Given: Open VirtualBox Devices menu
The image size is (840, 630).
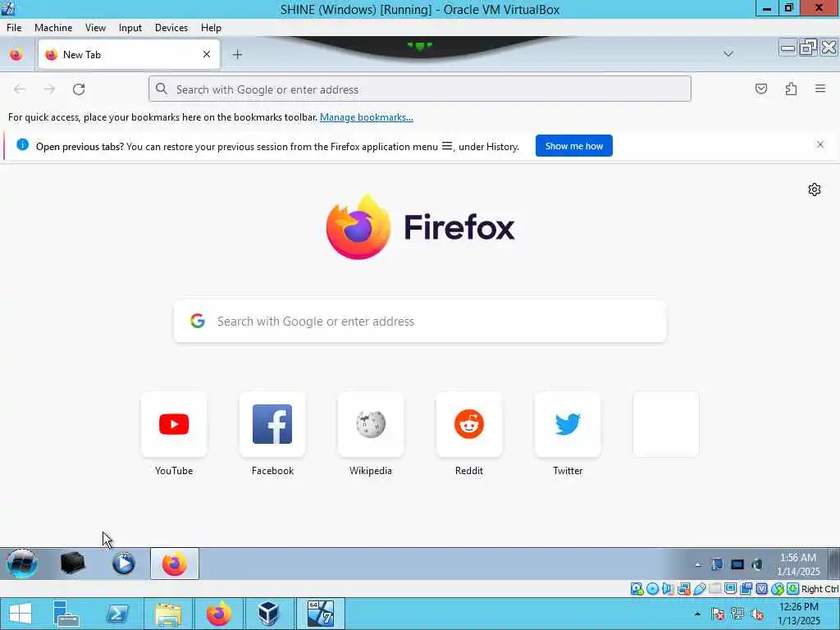Looking at the screenshot, I should [x=171, y=28].
